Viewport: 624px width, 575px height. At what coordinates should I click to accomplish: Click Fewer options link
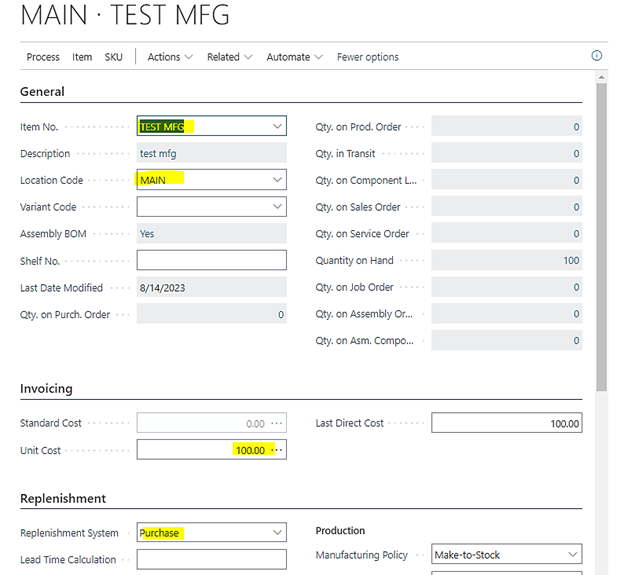[x=367, y=57]
